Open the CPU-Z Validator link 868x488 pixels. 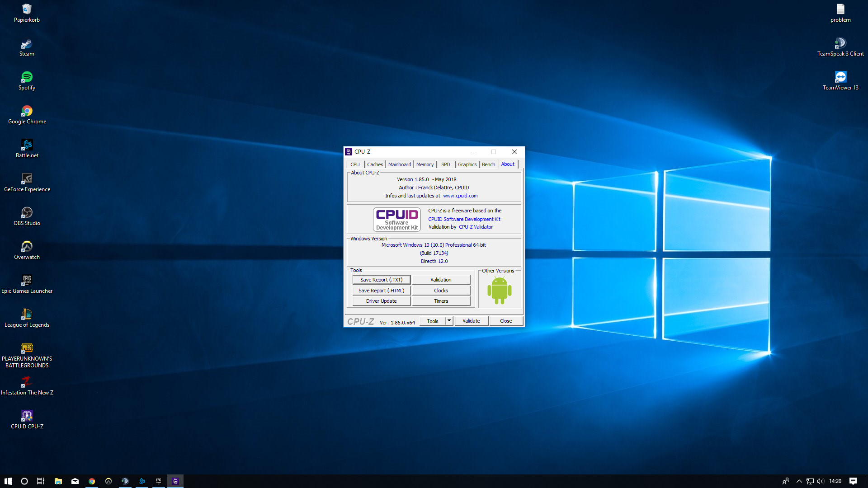(x=476, y=227)
